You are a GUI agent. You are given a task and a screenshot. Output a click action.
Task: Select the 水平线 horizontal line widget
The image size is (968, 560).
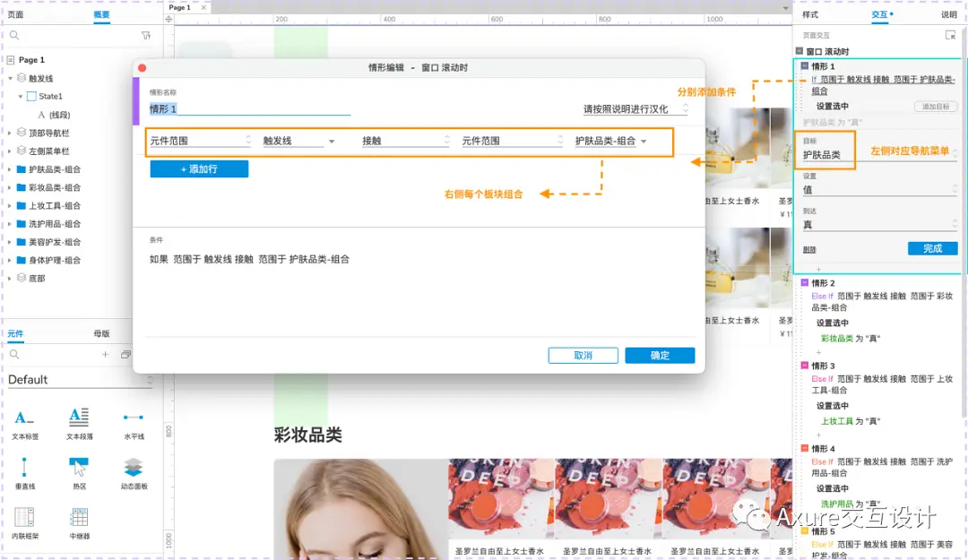tap(132, 421)
